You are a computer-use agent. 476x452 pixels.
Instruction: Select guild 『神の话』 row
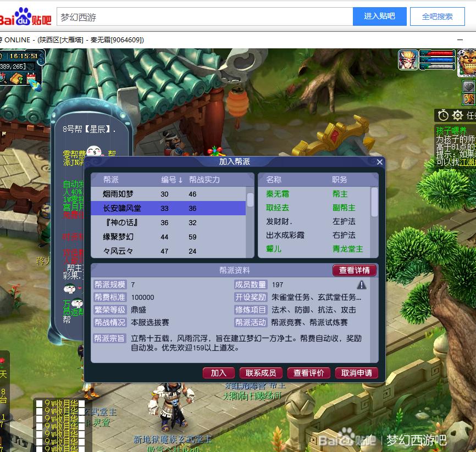tap(168, 222)
